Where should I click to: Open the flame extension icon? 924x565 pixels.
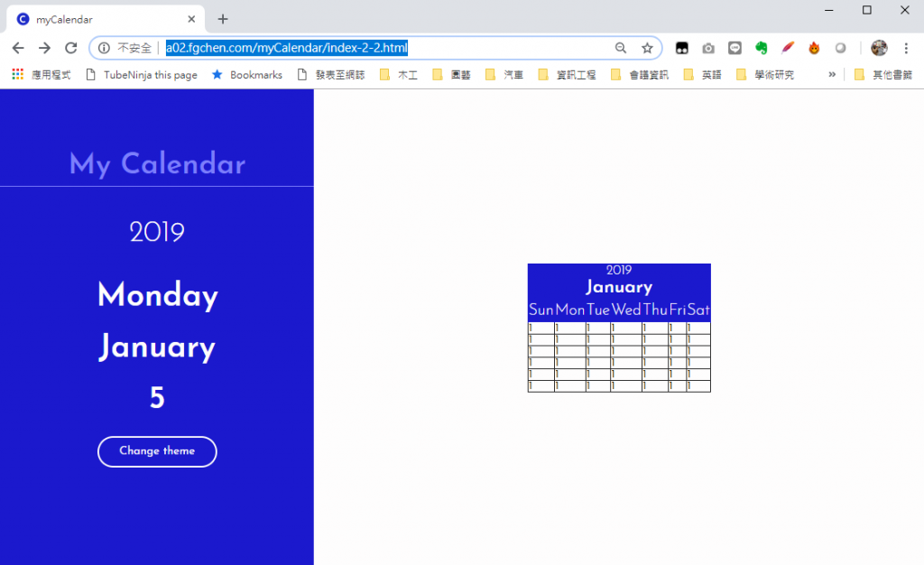coord(815,49)
